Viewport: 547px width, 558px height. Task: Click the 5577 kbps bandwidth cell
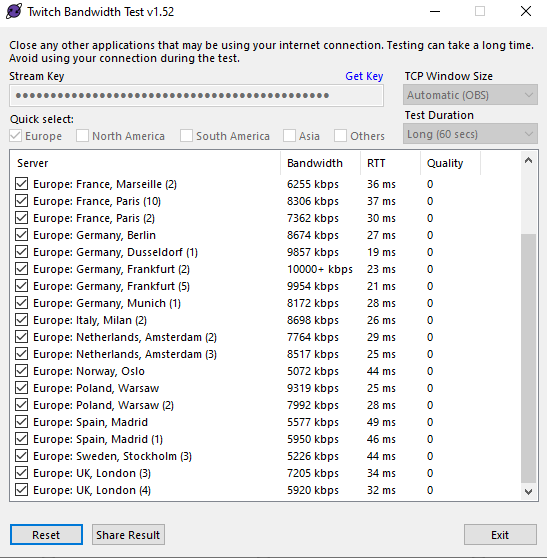tap(313, 422)
